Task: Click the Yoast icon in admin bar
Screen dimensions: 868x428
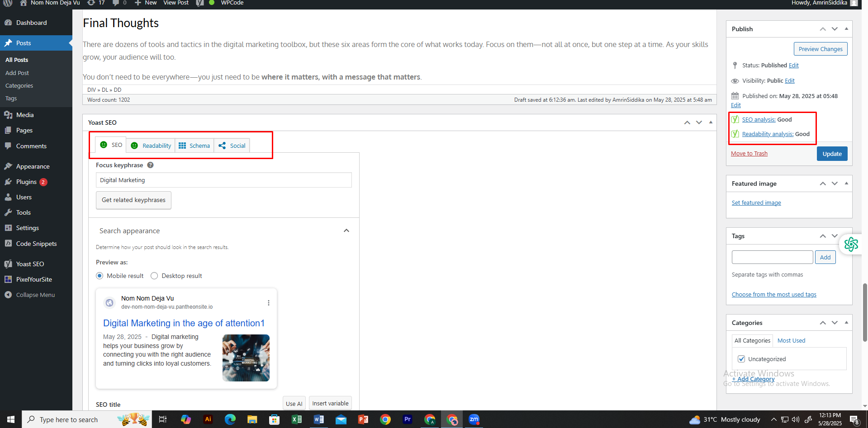Action: 200,3
